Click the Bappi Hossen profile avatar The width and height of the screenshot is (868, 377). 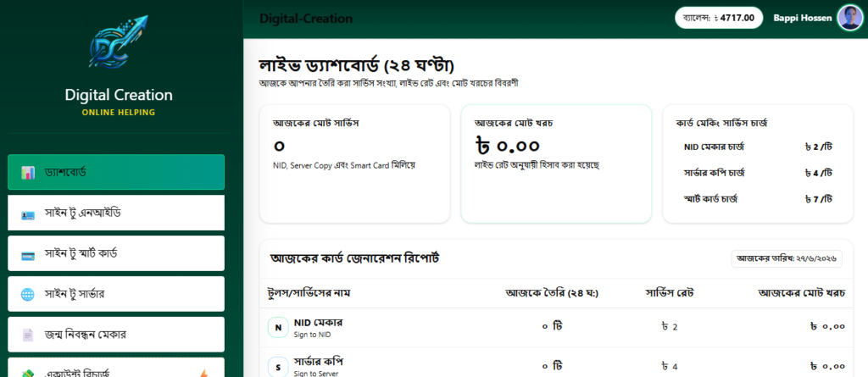[x=849, y=18]
